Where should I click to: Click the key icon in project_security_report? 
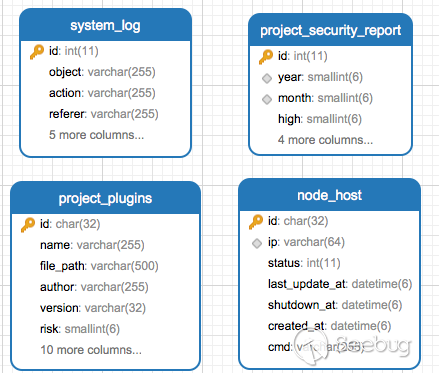tap(266, 57)
